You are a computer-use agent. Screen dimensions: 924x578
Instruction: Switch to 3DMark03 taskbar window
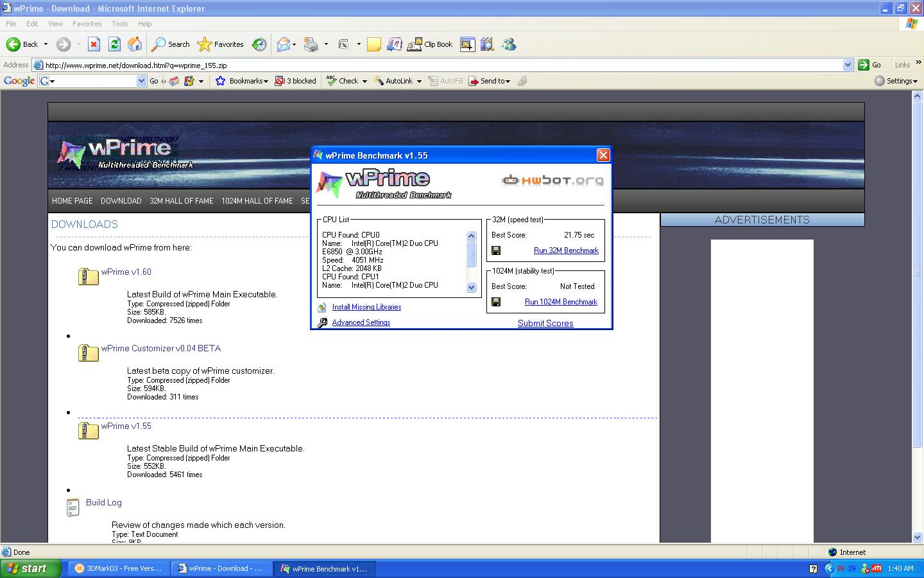pos(119,568)
